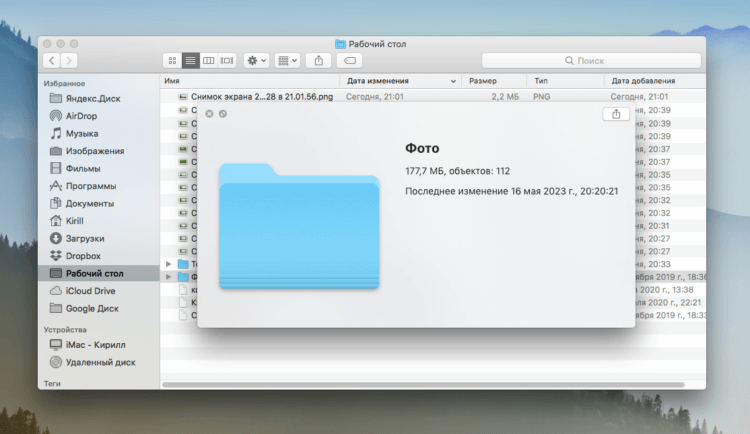Click the Рабочий стол window title
This screenshot has height=434, width=750.
(377, 44)
